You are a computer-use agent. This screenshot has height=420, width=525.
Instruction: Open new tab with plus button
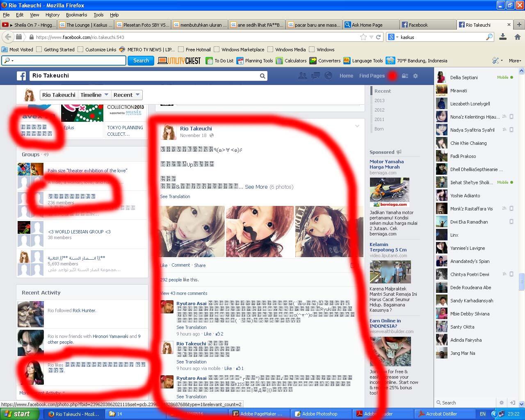[519, 25]
